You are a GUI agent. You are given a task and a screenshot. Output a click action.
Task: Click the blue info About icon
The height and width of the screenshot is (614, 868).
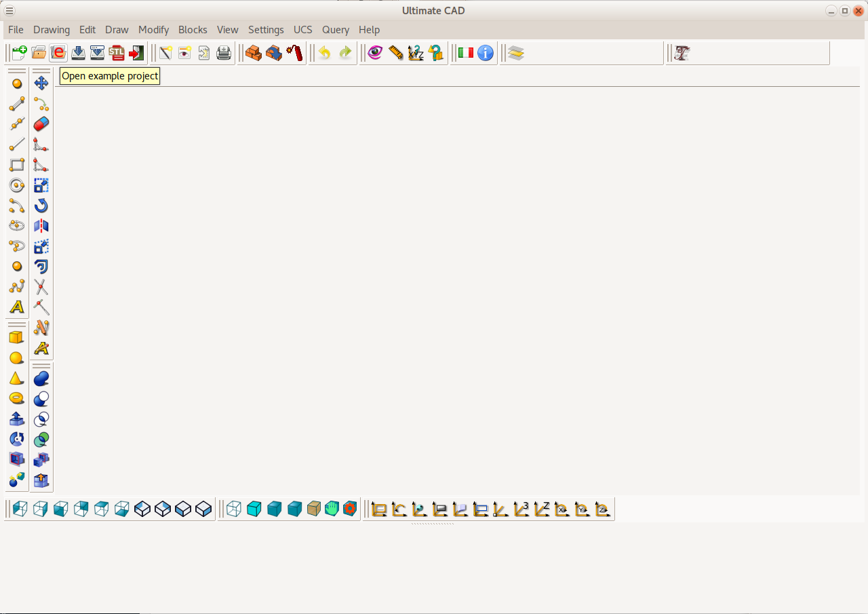pyautogui.click(x=486, y=53)
